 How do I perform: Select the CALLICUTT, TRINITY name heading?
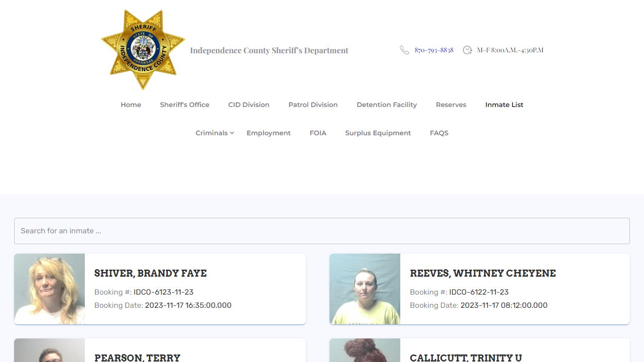[466, 358]
